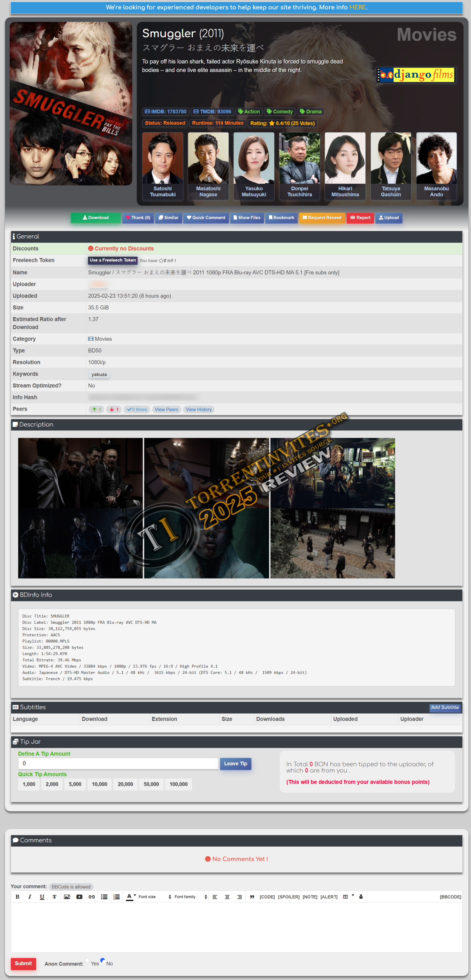
Task: Choose the 1,000 quick tip amount
Action: click(x=29, y=784)
